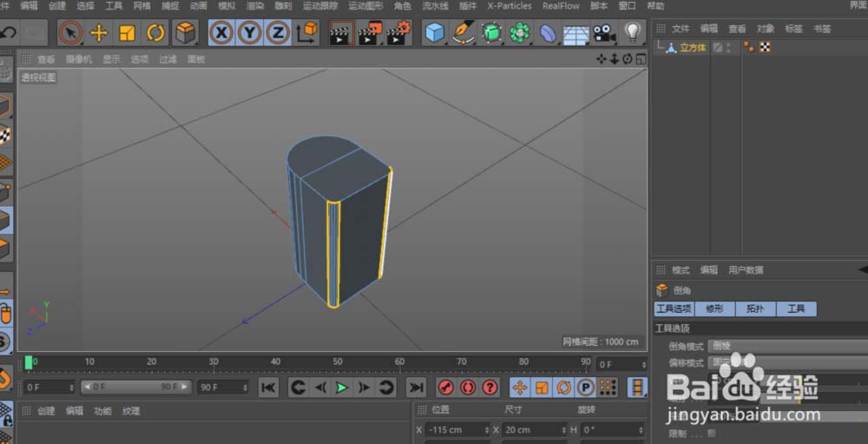Screen dimensions: 868x444
Task: Click the X position field showing -115 cm
Action: (456, 429)
